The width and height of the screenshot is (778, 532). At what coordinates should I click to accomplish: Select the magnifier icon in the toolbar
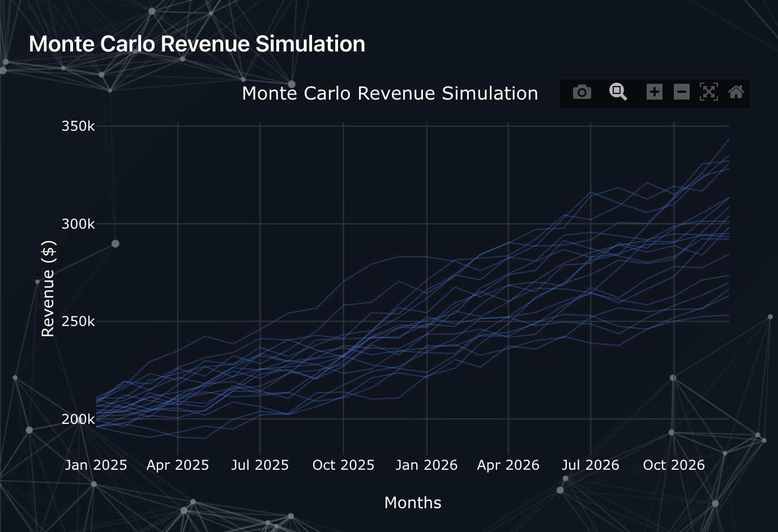[x=618, y=92]
